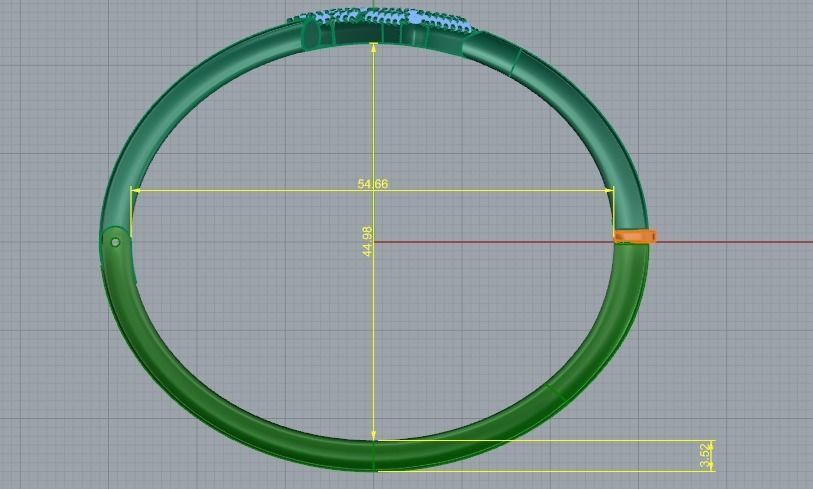
Task: Click the hinge pin circle on the bangle
Action: [115, 242]
